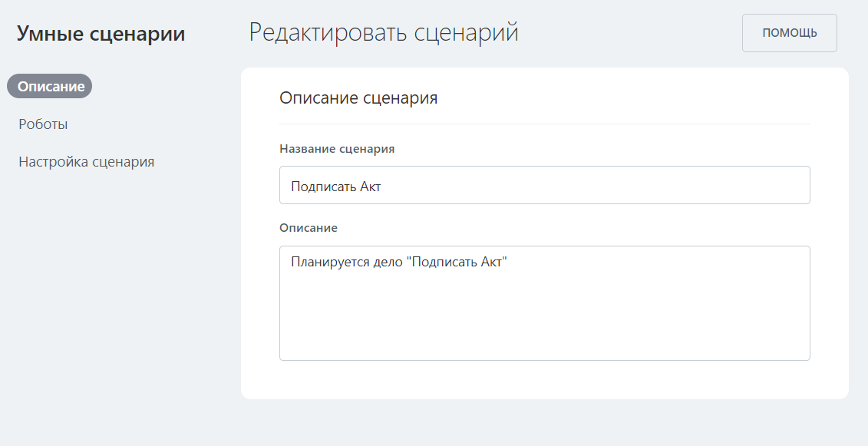Click the "Редактировать сценарий" page title
Viewport: 868px width, 446px height.
point(384,33)
